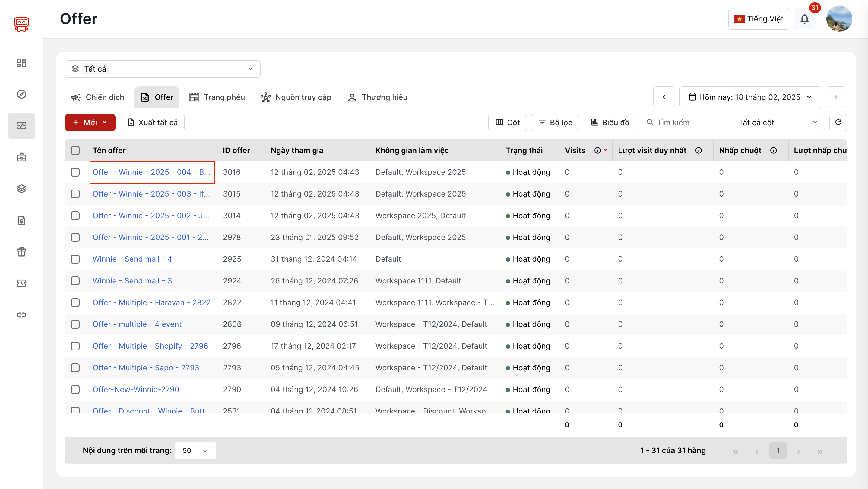
Task: Switch to the Trang phễu tab
Action: [x=217, y=97]
